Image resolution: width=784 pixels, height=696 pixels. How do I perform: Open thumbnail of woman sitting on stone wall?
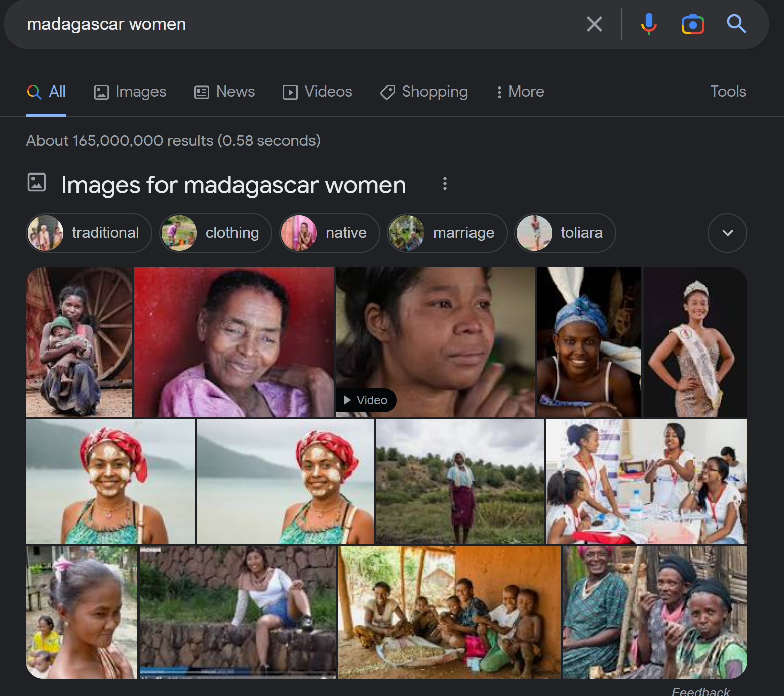point(238,613)
